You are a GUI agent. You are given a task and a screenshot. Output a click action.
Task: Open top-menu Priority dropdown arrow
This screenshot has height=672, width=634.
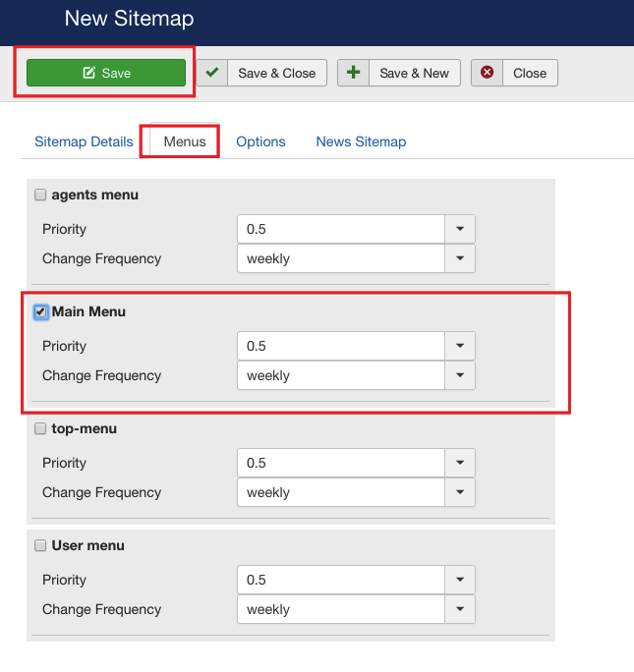tap(460, 463)
